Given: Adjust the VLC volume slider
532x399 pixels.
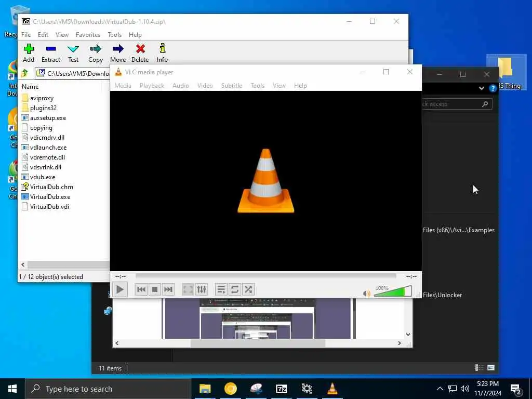Looking at the screenshot, I should pyautogui.click(x=393, y=291).
